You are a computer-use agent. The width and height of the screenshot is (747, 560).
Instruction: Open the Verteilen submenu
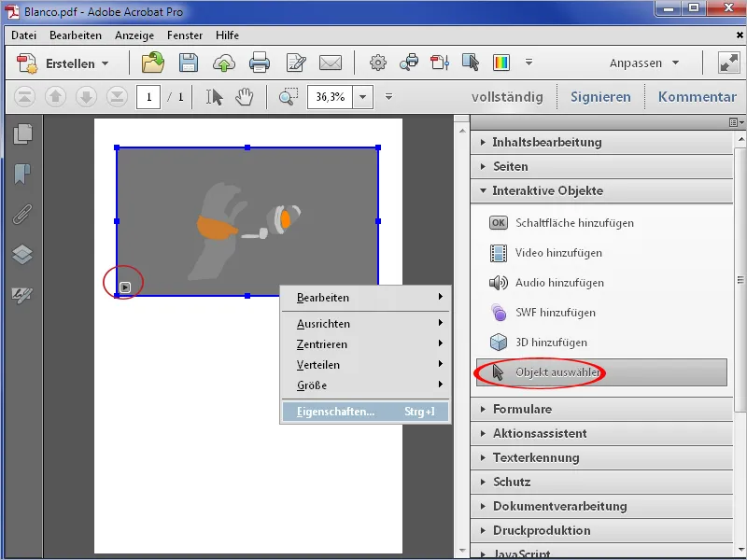365,365
